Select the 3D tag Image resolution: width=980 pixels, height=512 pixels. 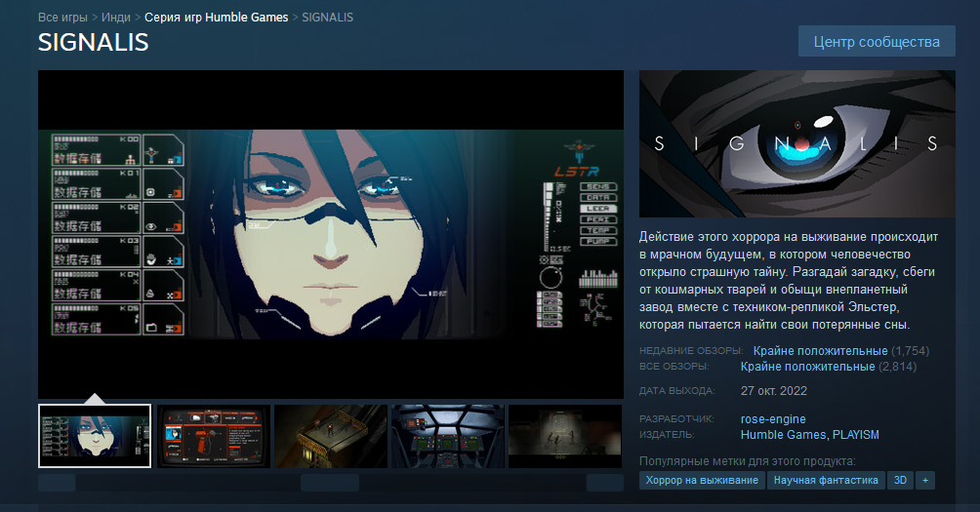[x=900, y=480]
